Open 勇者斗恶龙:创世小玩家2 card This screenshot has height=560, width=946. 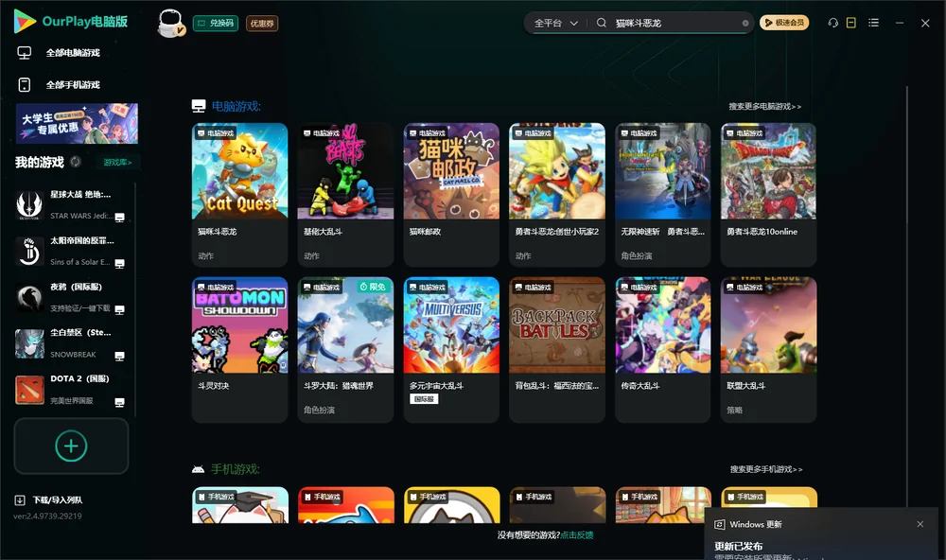(x=557, y=194)
